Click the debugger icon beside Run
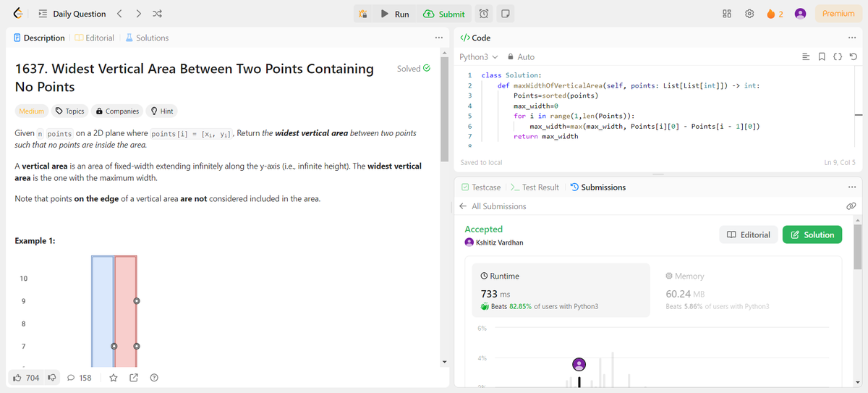 [x=364, y=14]
